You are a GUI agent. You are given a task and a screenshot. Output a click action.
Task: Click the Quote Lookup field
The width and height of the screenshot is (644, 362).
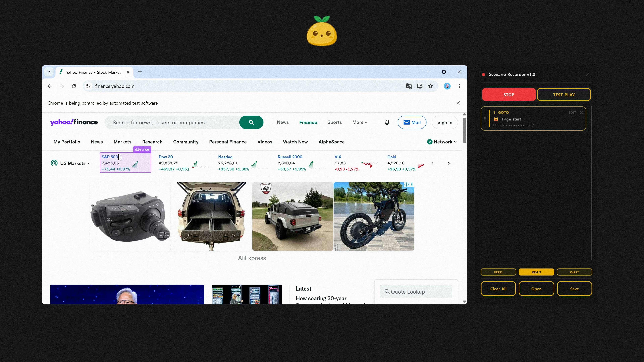(416, 292)
